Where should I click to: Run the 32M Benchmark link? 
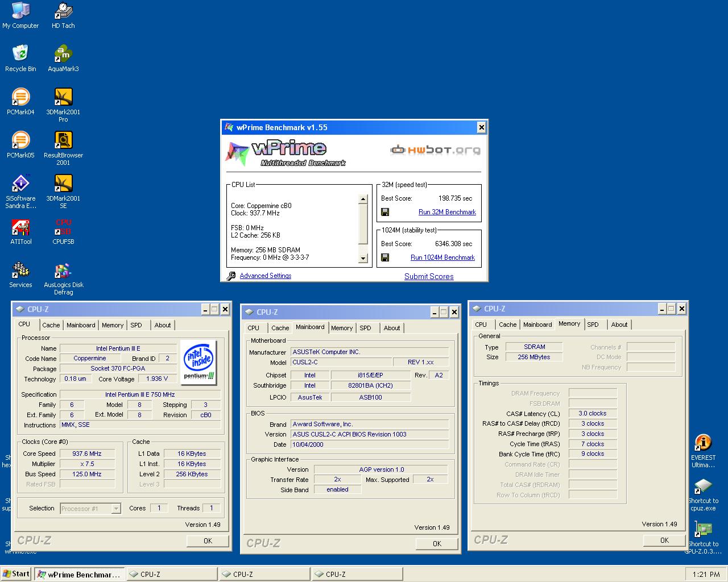[x=447, y=212]
